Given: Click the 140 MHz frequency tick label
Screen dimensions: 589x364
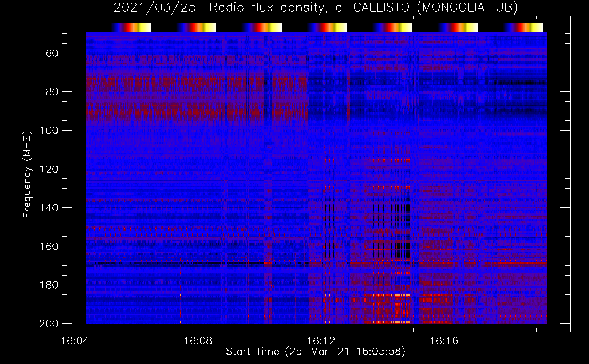Looking at the screenshot, I should [x=49, y=208].
